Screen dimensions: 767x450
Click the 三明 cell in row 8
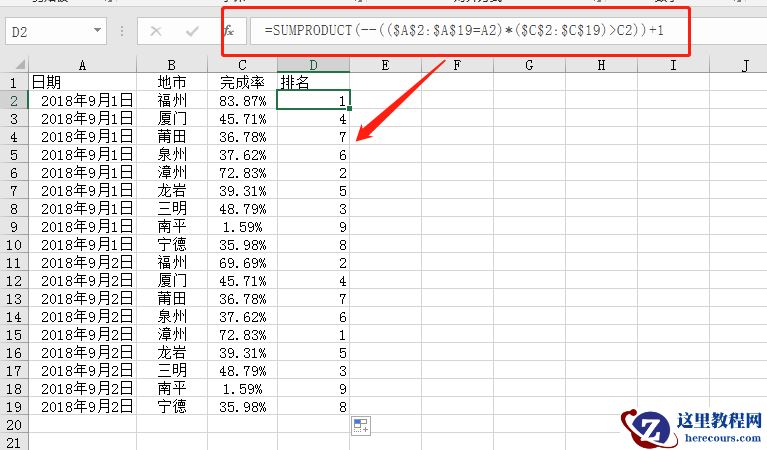[x=172, y=208]
